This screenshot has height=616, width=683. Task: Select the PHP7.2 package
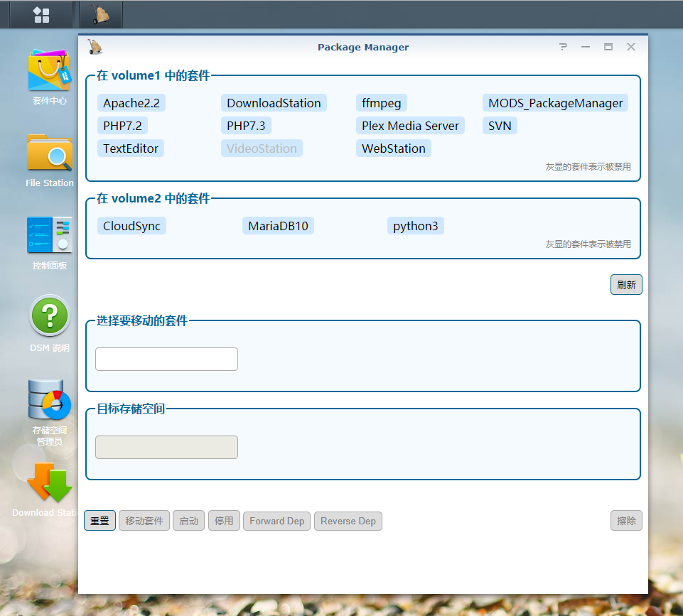[x=122, y=126]
